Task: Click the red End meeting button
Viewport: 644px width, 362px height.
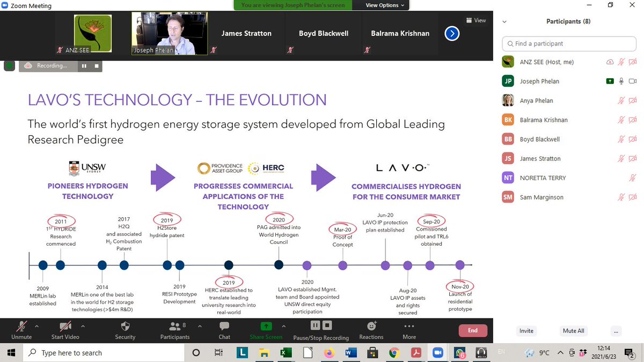Action: tap(472, 330)
